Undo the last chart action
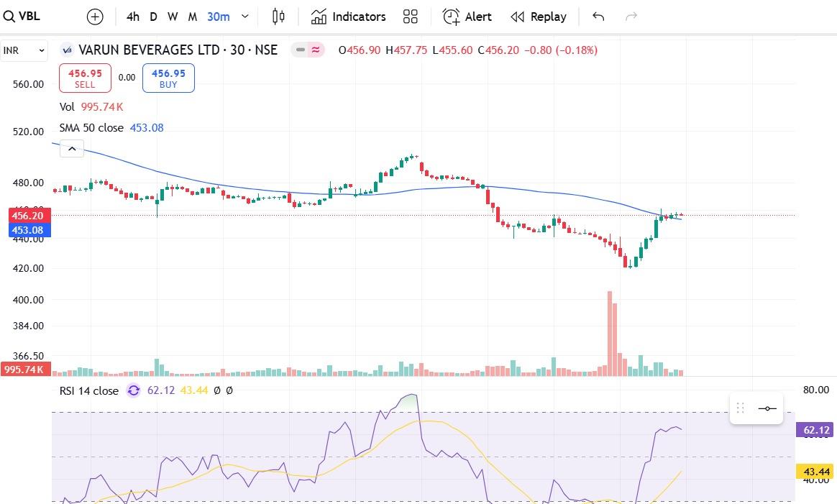837x504 pixels. pyautogui.click(x=598, y=17)
